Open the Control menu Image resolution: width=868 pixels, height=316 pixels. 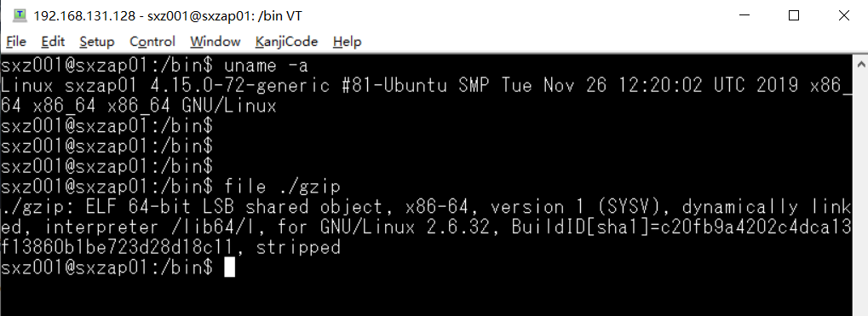152,42
